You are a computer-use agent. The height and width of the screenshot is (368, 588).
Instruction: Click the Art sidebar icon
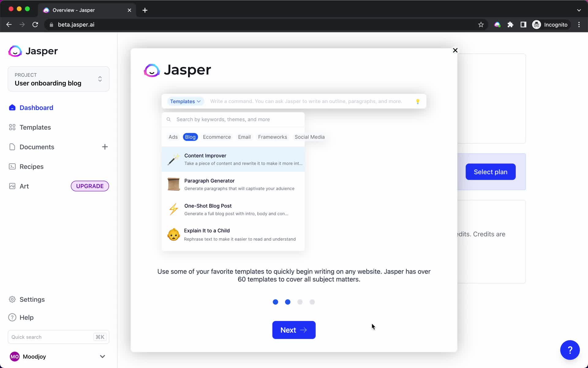[x=12, y=186]
